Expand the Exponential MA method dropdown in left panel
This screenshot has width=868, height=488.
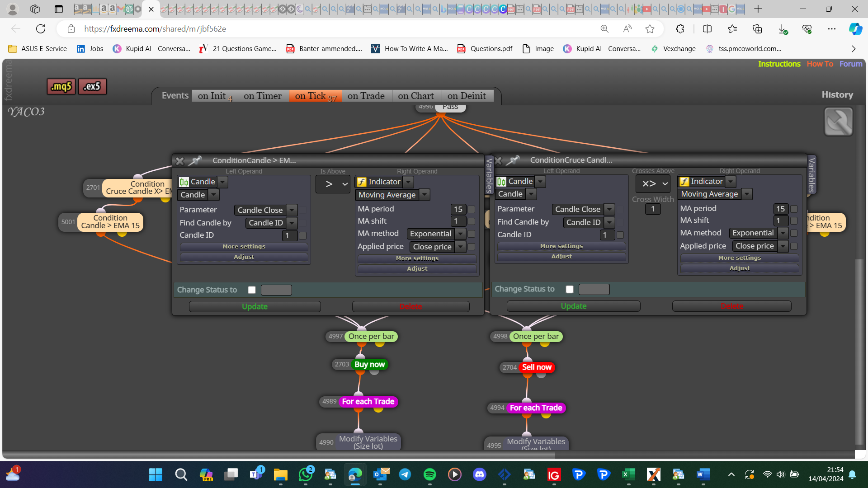[x=460, y=234]
